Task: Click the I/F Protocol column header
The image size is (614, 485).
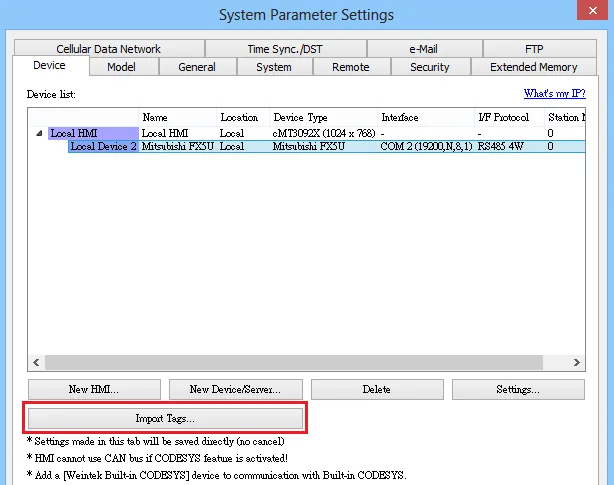Action: pyautogui.click(x=509, y=117)
